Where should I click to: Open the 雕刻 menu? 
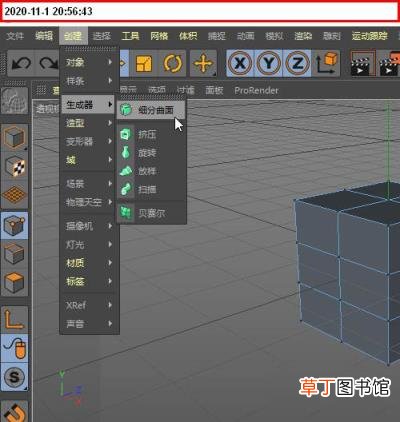(x=332, y=36)
